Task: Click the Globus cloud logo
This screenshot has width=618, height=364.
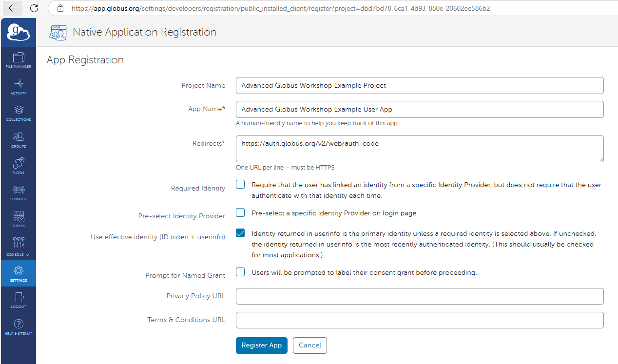Action: click(x=18, y=32)
